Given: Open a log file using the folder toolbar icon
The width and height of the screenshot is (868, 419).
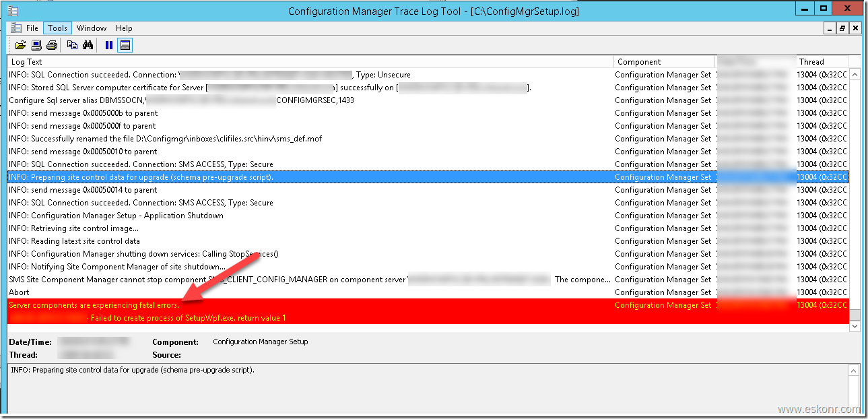Looking at the screenshot, I should 20,44.
